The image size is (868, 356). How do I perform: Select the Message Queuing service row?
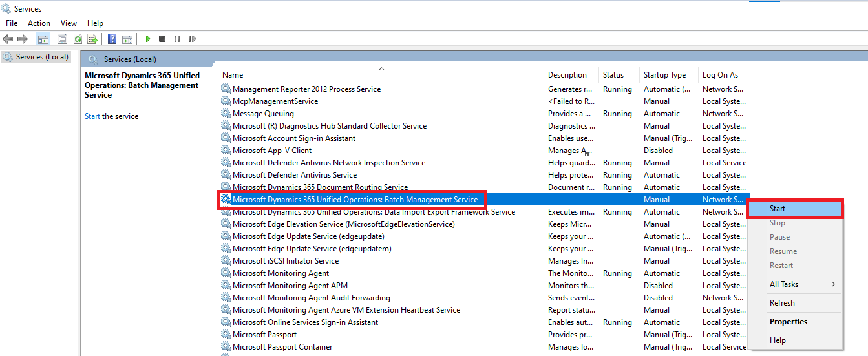(263, 114)
